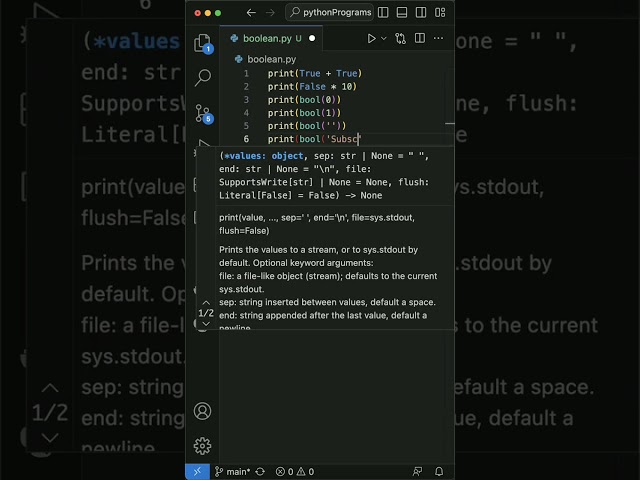Click the pythonPrograms command center search box

point(329,13)
